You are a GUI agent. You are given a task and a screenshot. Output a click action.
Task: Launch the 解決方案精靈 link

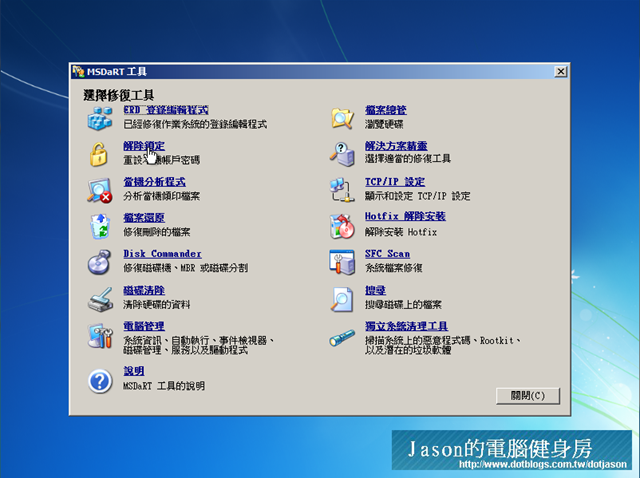[x=396, y=146]
